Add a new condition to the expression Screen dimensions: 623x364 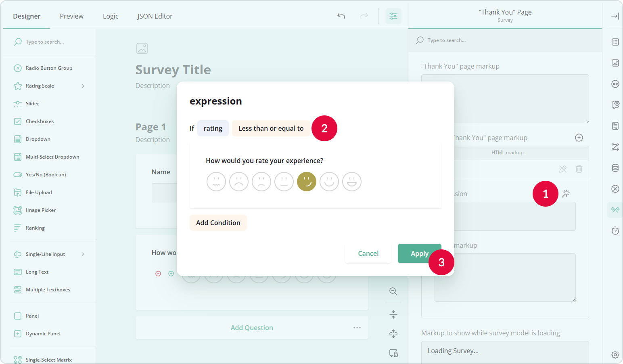pyautogui.click(x=218, y=222)
